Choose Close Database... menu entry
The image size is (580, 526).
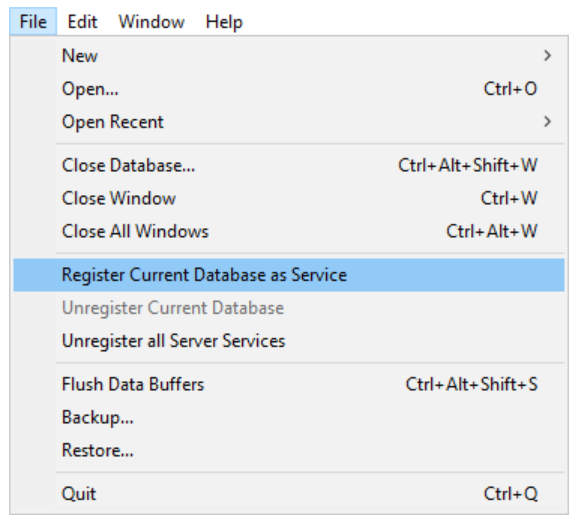(x=289, y=165)
